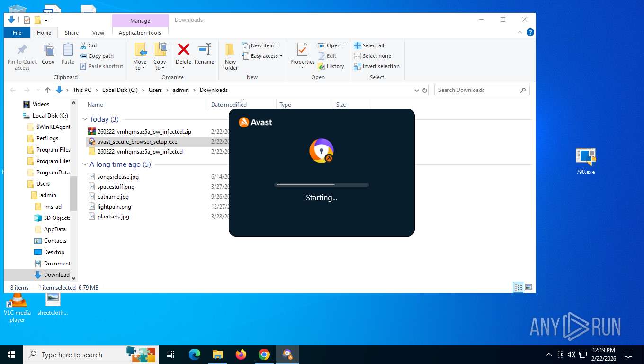Image resolution: width=644 pixels, height=364 pixels.
Task: Show file History
Action: pyautogui.click(x=331, y=66)
